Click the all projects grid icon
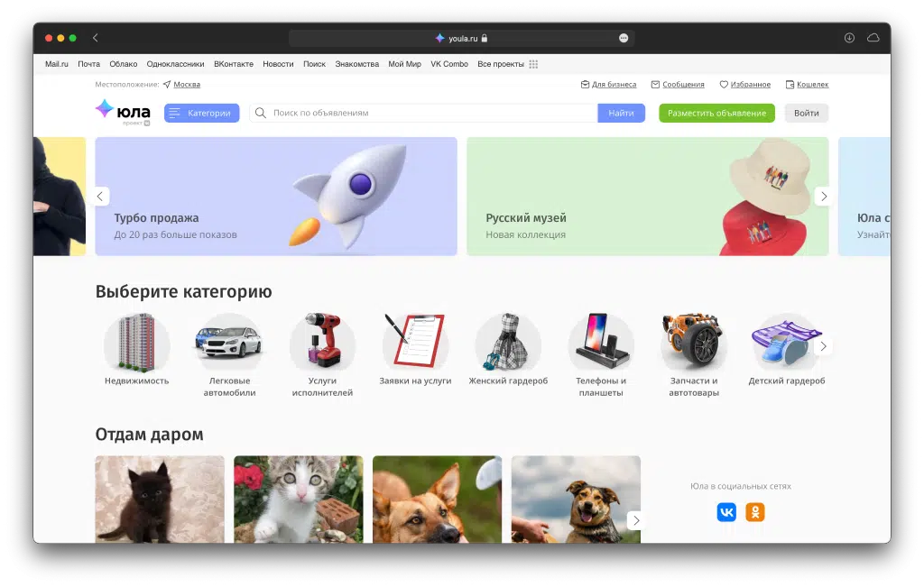This screenshot has height=587, width=924. point(533,64)
